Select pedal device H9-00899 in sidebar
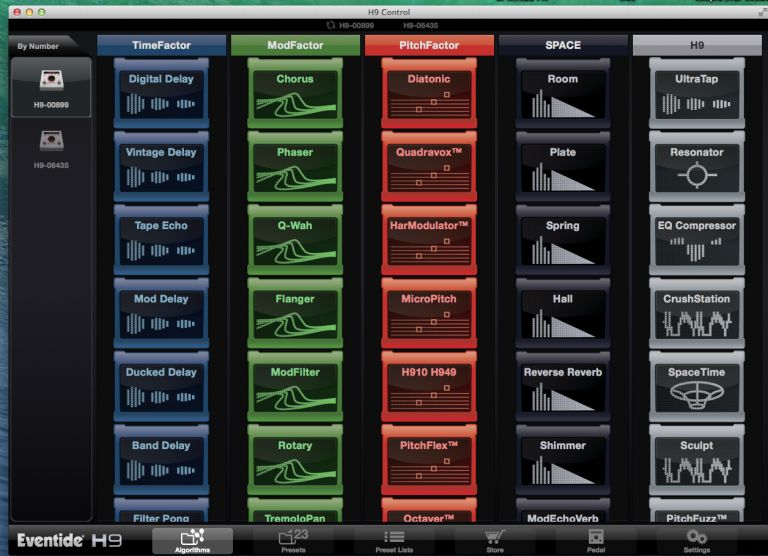768x556 pixels. pos(51,87)
